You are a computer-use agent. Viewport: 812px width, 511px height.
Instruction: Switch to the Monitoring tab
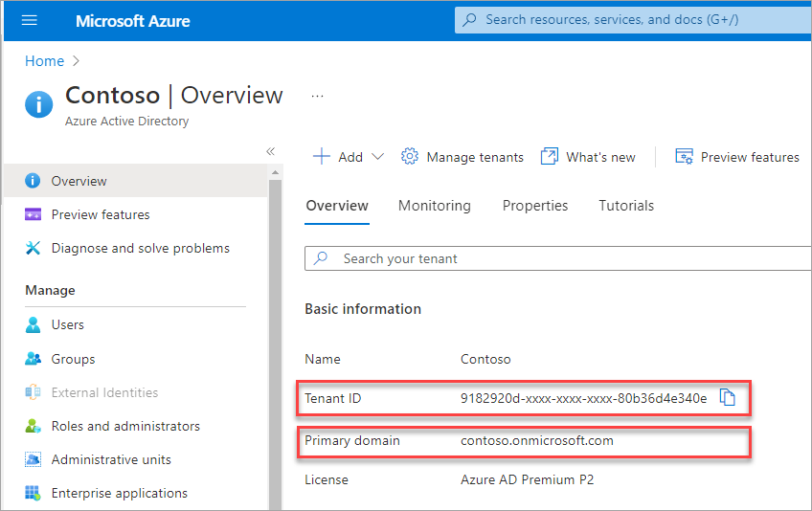[x=435, y=206]
